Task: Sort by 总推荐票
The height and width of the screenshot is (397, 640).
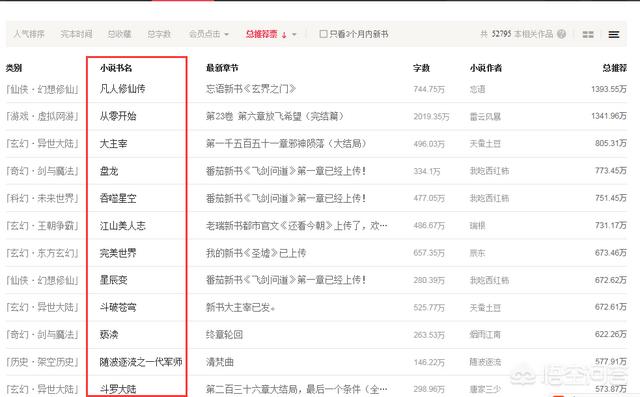Action: [x=261, y=34]
